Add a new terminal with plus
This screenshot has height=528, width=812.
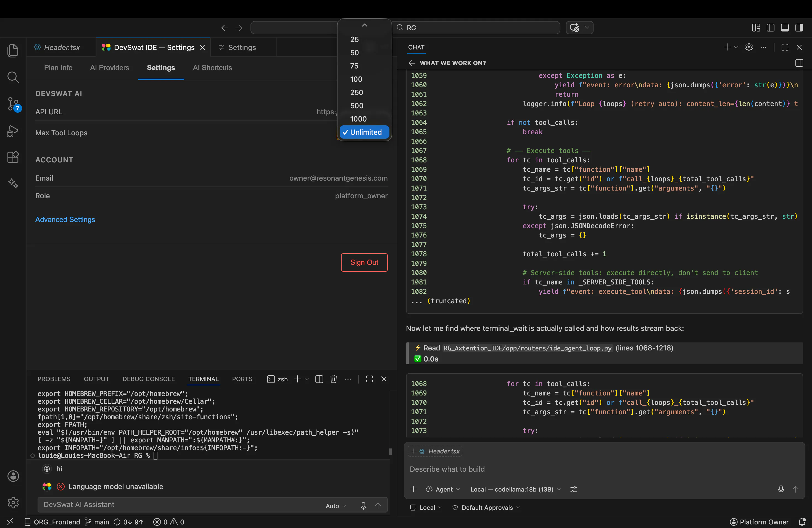(x=297, y=379)
